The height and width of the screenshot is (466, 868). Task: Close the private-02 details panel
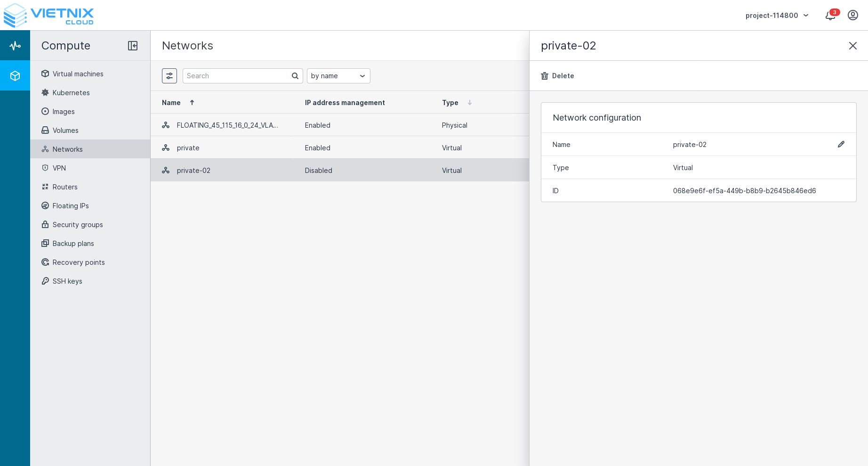852,46
